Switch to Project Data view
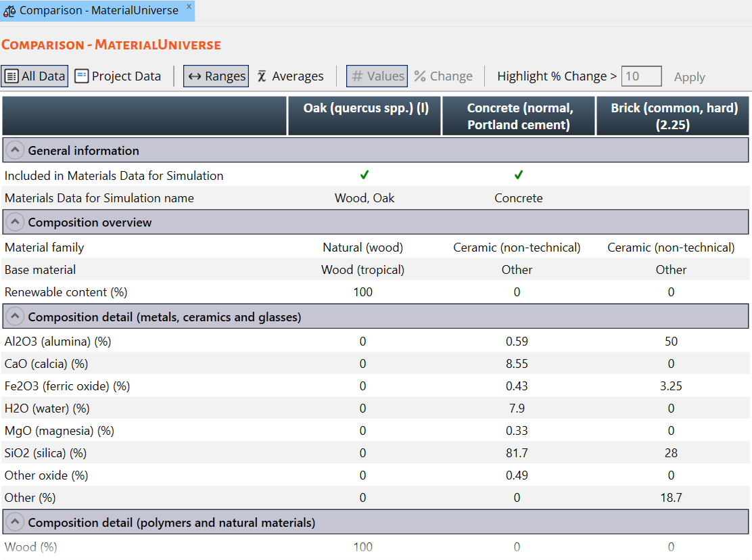Screen dimensions: 752x560 [118, 76]
